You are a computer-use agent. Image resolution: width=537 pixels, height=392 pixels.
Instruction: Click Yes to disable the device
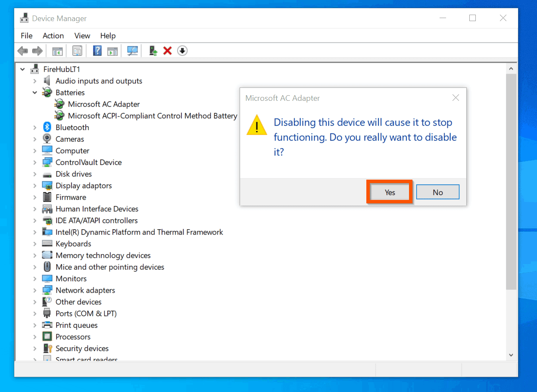[389, 192]
